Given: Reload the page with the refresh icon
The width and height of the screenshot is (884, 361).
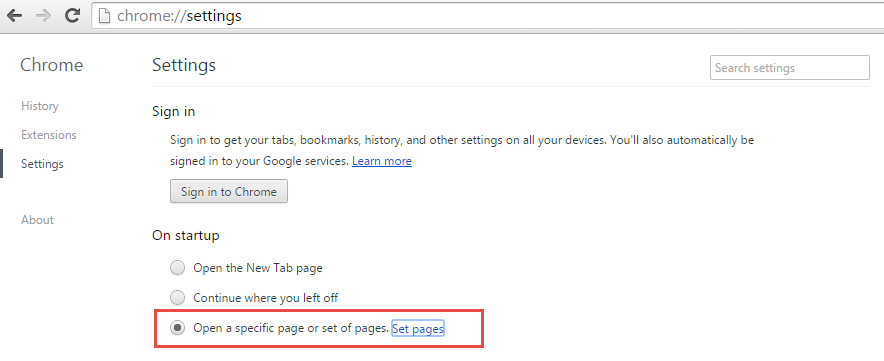Looking at the screenshot, I should point(72,16).
